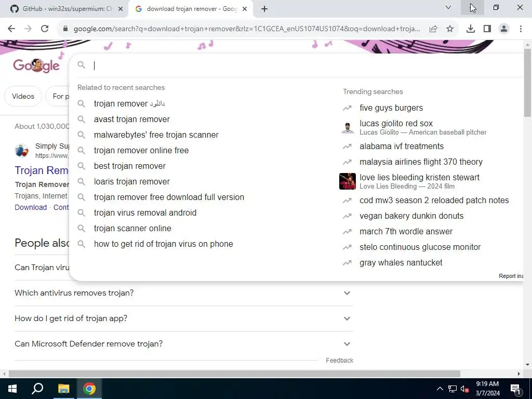Click the browser back arrow
532x399 pixels.
coord(11,29)
